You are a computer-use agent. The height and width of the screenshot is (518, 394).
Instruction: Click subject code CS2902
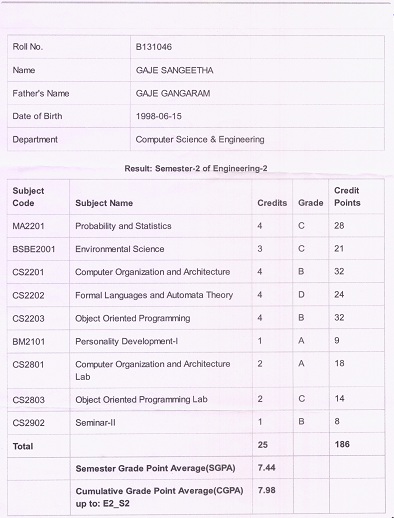click(28, 423)
